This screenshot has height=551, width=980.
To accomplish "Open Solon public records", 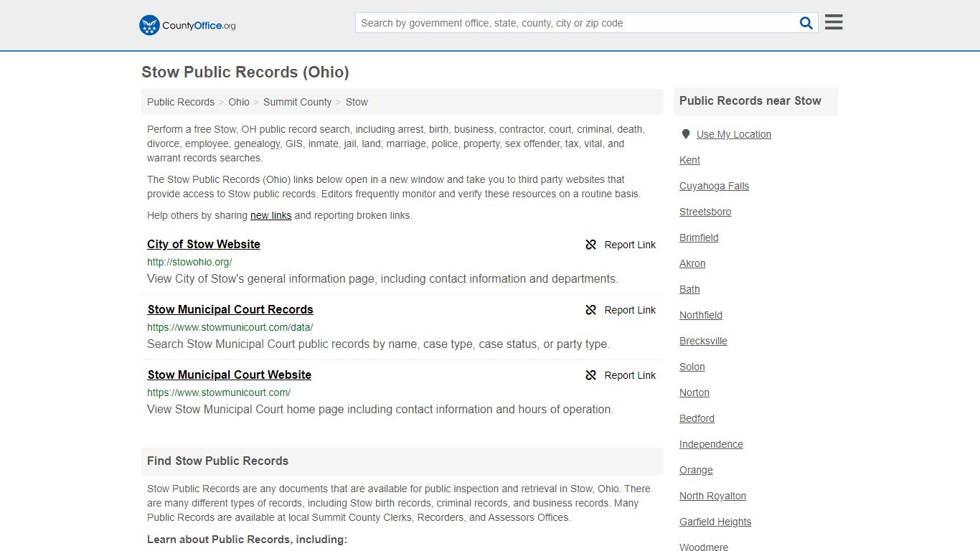I will click(x=692, y=367).
